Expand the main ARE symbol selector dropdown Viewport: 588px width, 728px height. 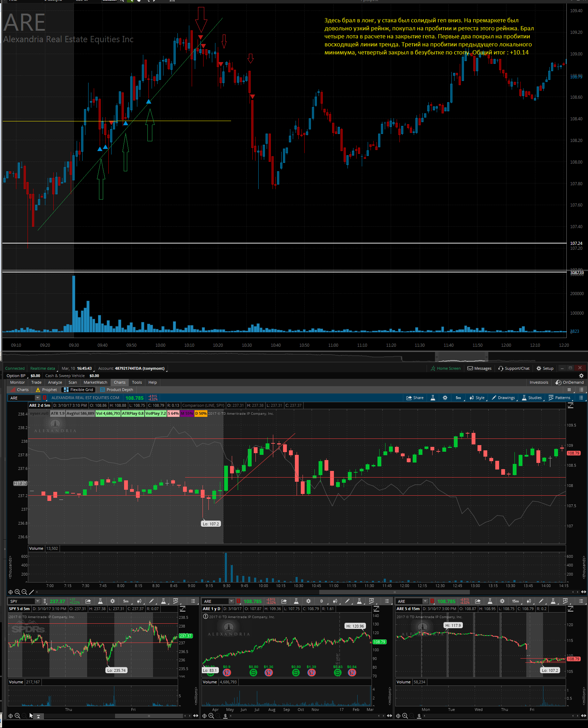click(x=37, y=398)
